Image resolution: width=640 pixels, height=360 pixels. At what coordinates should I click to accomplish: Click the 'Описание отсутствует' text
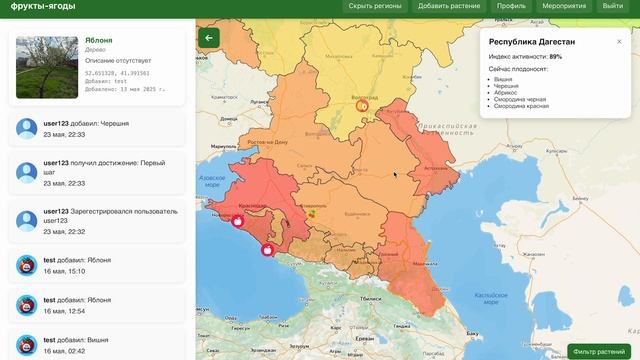(118, 60)
